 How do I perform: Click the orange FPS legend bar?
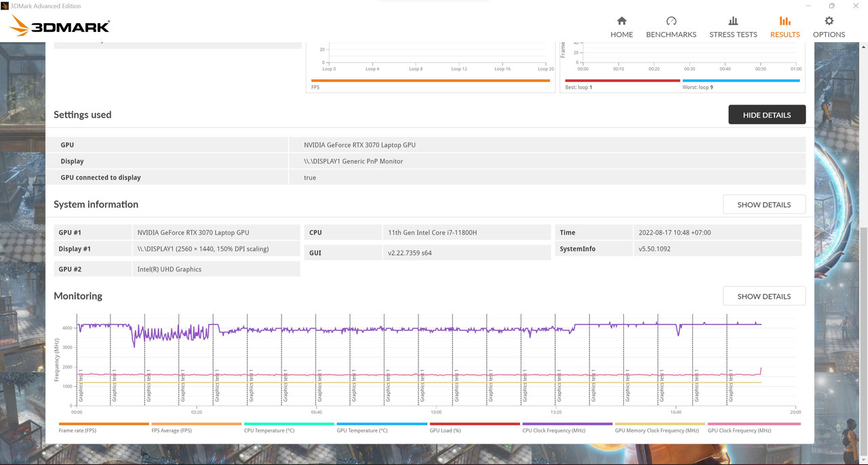(431, 80)
